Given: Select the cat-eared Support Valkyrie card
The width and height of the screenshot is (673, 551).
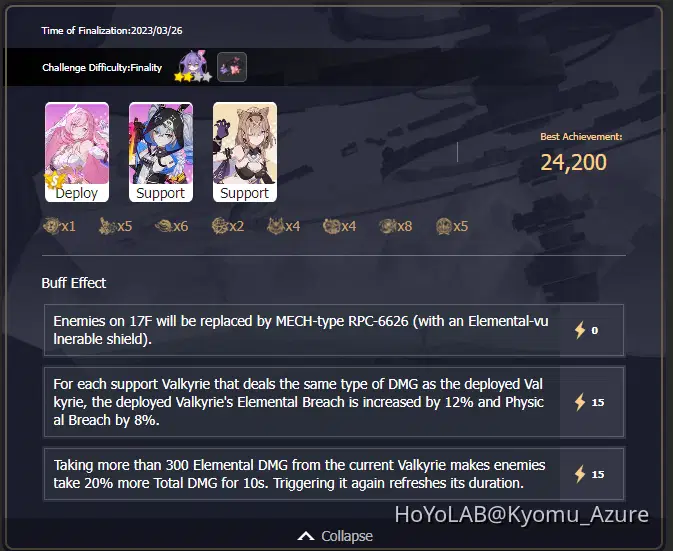Looking at the screenshot, I should coord(245,152).
